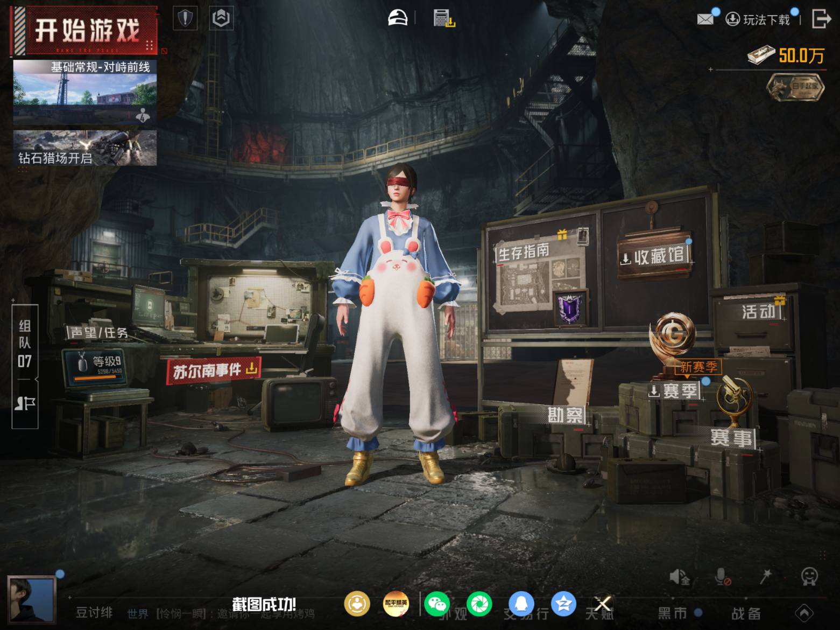Select the 基础常规-对峙前线 map thumbnail
The width and height of the screenshot is (840, 630).
pos(85,92)
